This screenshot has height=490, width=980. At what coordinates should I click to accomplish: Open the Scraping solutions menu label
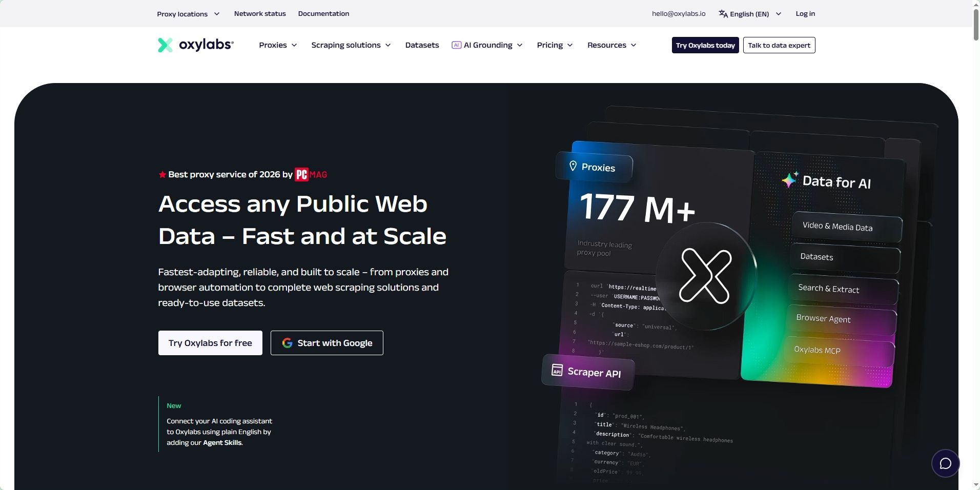point(346,45)
